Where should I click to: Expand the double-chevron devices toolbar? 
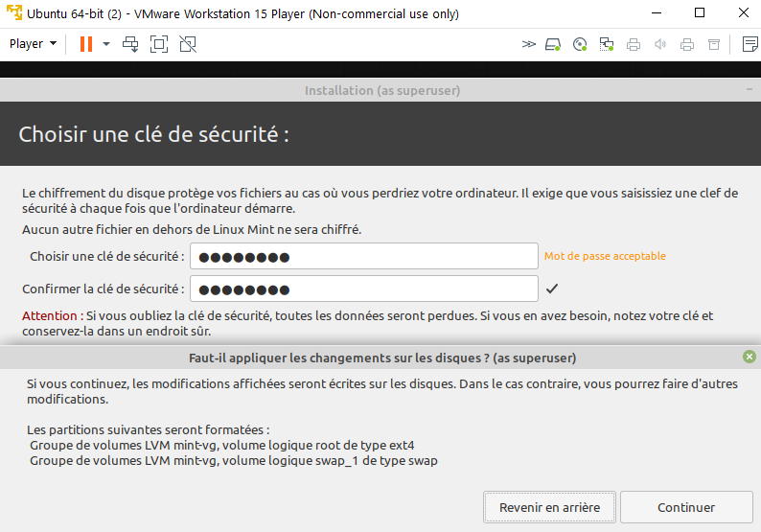(528, 45)
